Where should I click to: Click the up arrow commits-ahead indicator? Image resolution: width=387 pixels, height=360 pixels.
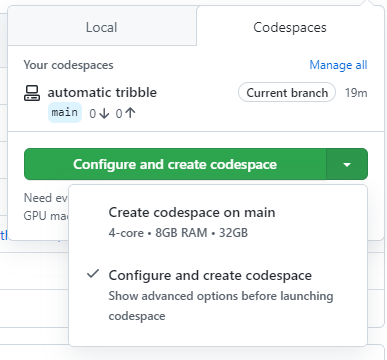pos(130,113)
